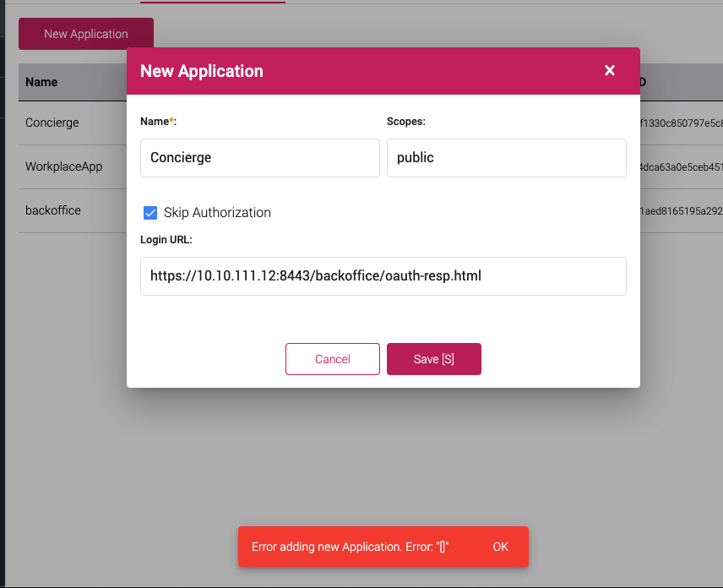Click the Login URL label
Image resolution: width=723 pixels, height=588 pixels.
(166, 240)
